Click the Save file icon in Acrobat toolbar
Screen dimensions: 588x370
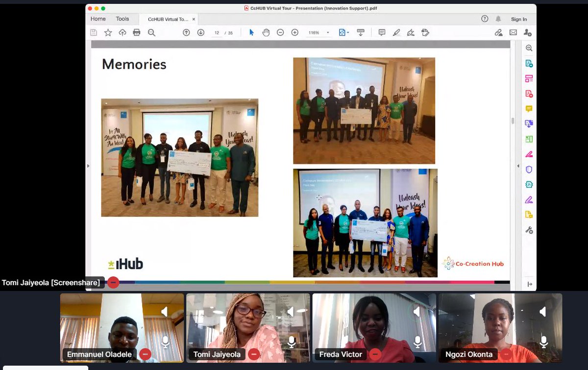point(94,32)
